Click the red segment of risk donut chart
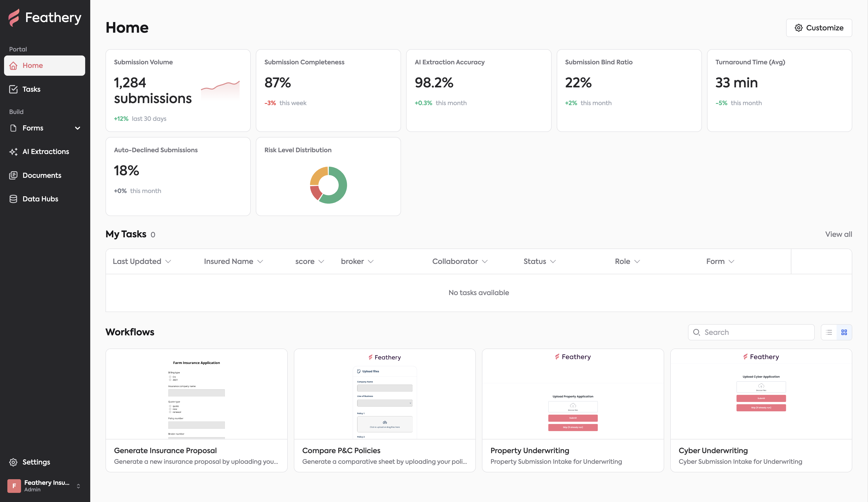This screenshot has width=868, height=502. 316,193
